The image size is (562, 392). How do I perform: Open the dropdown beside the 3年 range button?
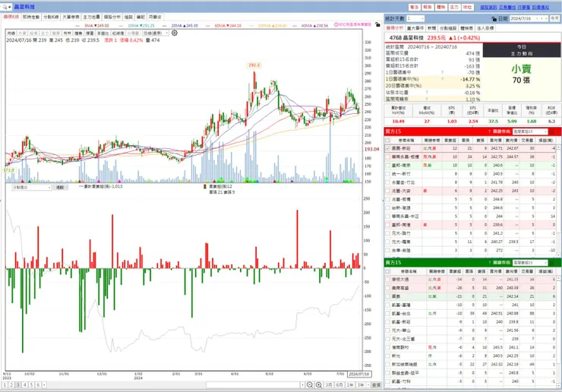368,385
